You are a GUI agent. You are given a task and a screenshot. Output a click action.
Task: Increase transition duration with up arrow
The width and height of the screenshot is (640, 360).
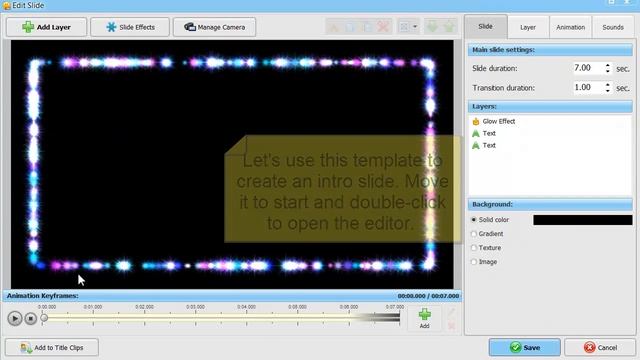tap(608, 84)
